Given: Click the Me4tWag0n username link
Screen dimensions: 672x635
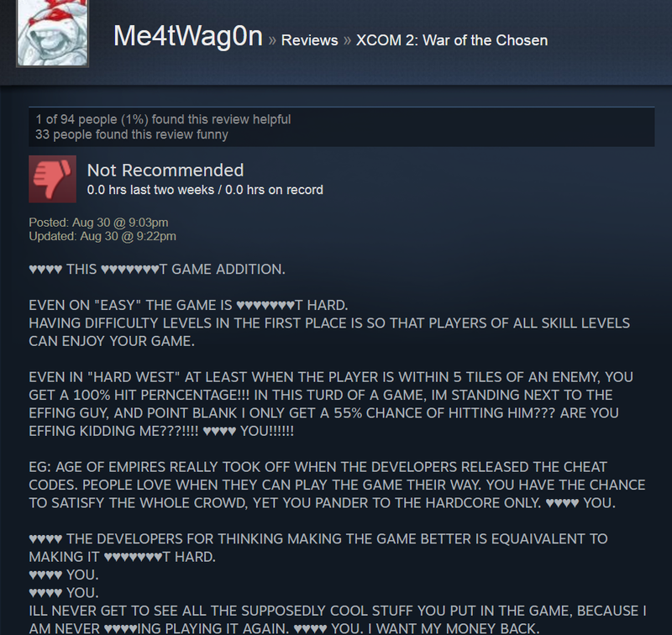Looking at the screenshot, I should 187,36.
